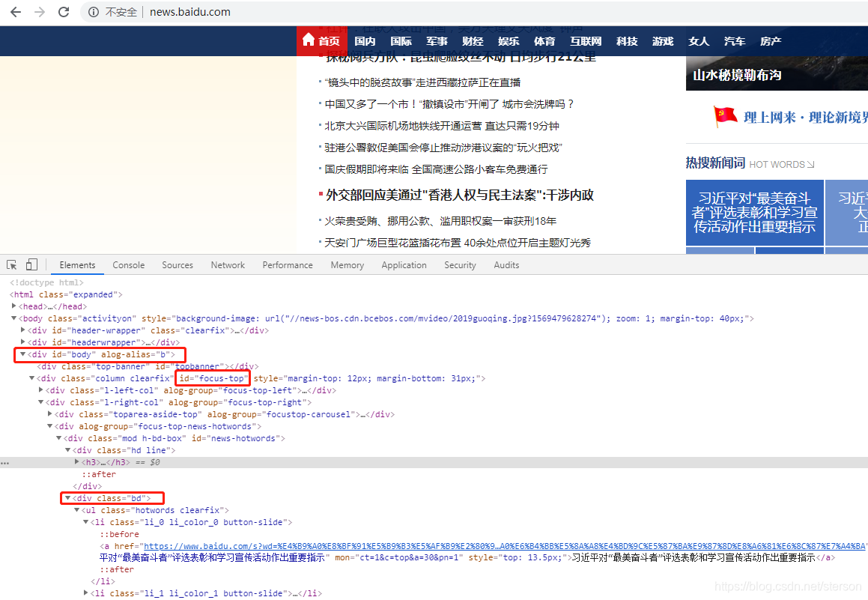Toggle the device toolbar icon
Screen dimensions: 868x600
(31, 264)
